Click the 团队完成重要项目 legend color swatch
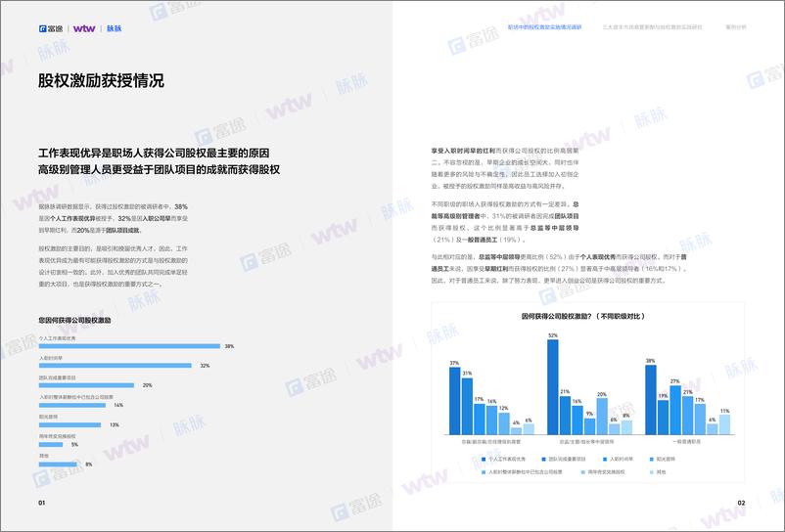This screenshot has height=532, width=785. click(x=543, y=459)
